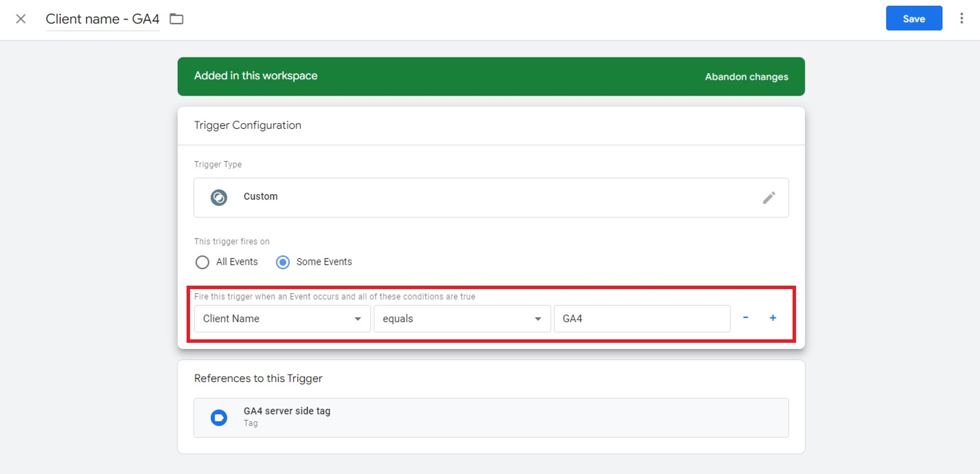This screenshot has height=474, width=980.
Task: Click the Some Events label text
Action: pos(324,262)
